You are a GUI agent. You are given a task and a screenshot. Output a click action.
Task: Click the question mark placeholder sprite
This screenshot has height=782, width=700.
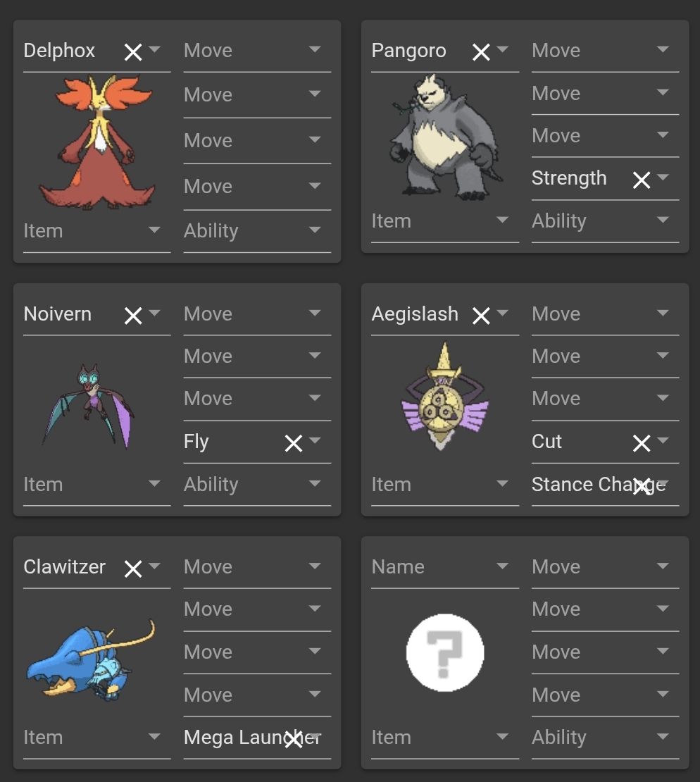tap(445, 652)
